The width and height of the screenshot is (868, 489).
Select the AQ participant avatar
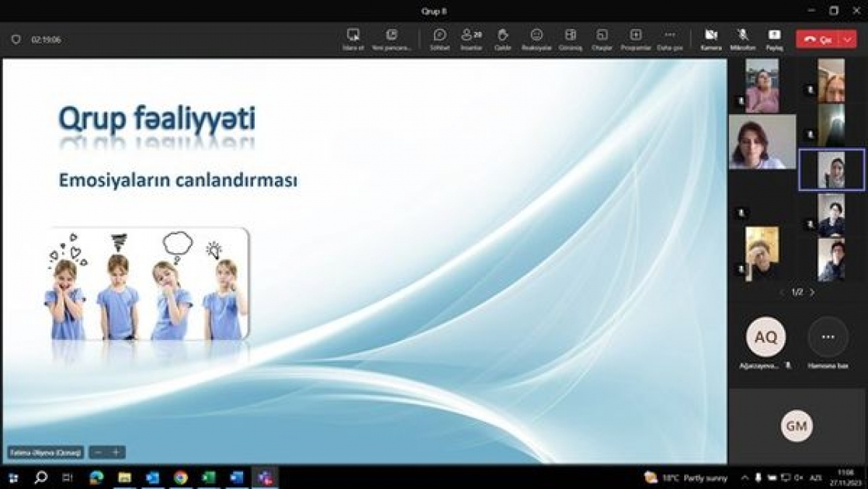click(766, 336)
